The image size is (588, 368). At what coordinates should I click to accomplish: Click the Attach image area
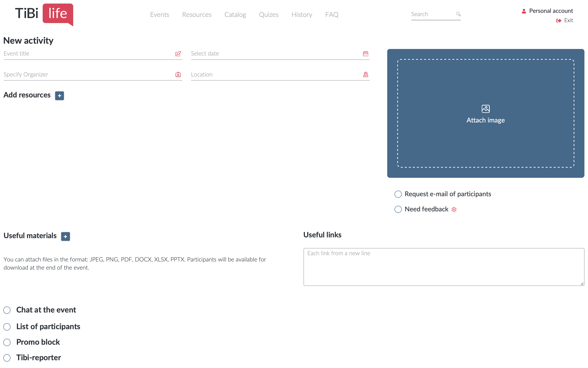(x=485, y=113)
